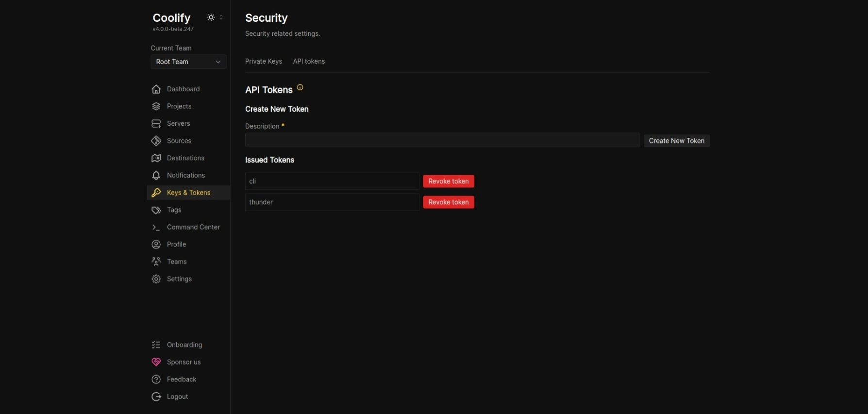
Task: Open Command Center terminal icon
Action: (156, 227)
